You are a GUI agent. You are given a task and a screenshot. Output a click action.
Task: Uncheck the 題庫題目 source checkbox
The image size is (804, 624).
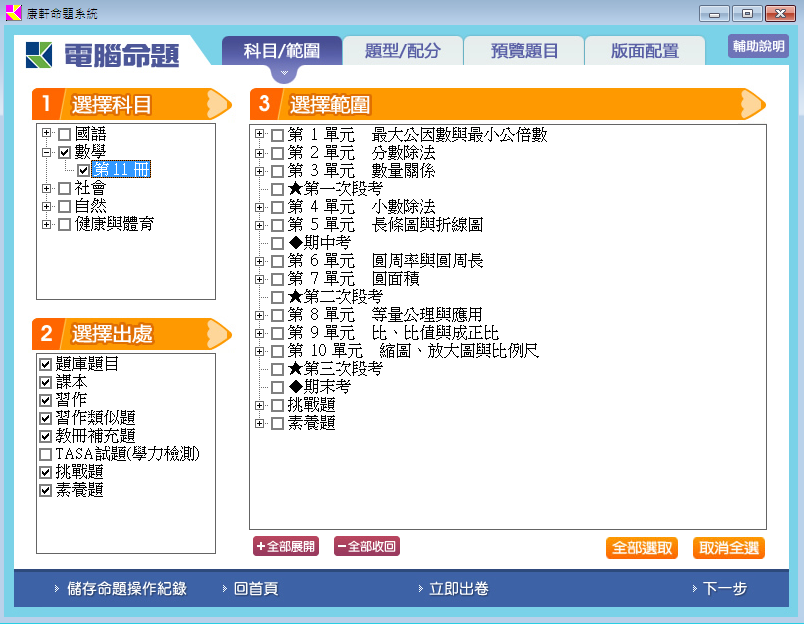(46, 364)
